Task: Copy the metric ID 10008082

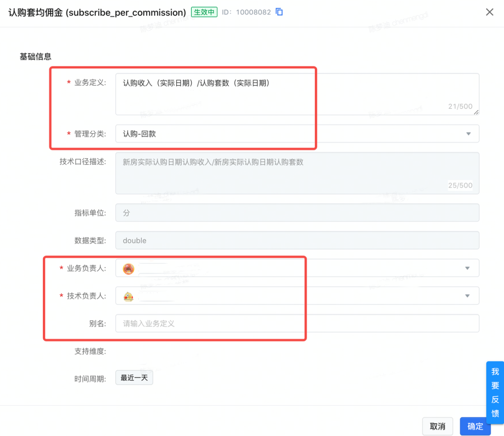Action: point(280,12)
